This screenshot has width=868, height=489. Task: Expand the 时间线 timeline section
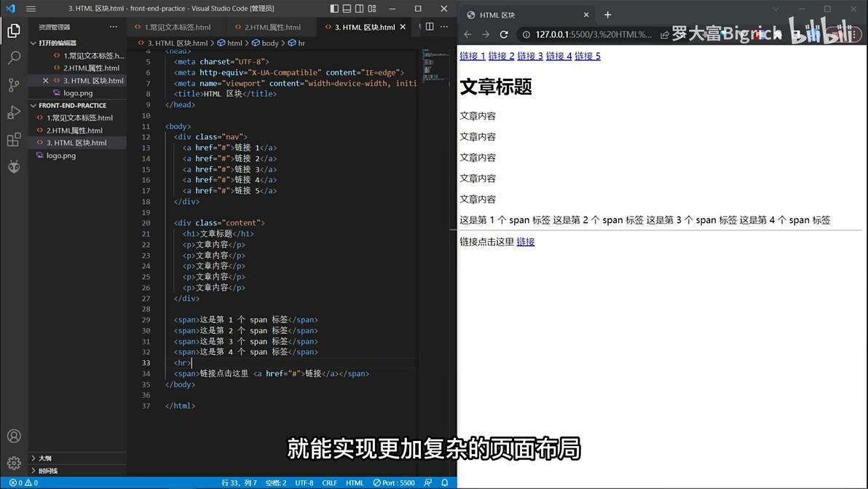[47, 471]
